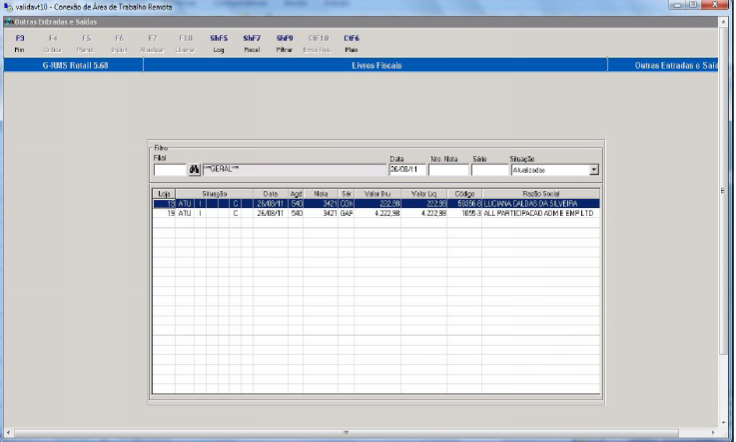Click the binoculars search icon beside Filial
Image resolution: width=736 pixels, height=442 pixels.
[x=194, y=170]
